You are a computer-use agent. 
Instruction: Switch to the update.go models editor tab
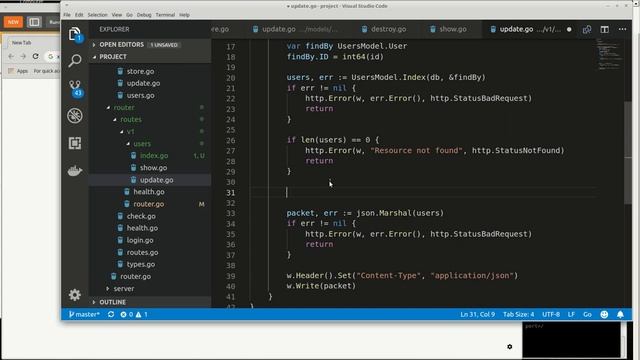[x=295, y=29]
